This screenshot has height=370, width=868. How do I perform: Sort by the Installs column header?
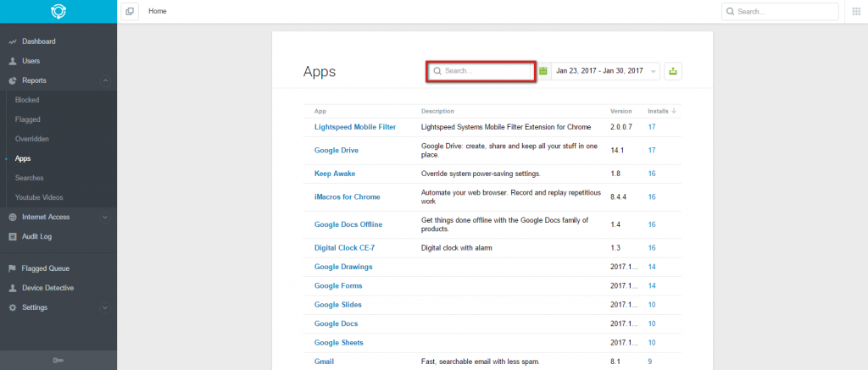point(658,111)
